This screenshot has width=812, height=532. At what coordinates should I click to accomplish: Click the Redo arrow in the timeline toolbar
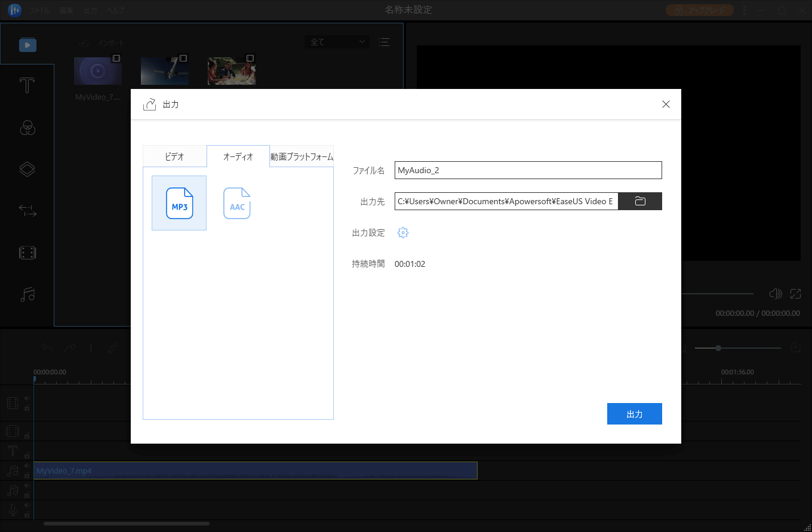[x=70, y=348]
